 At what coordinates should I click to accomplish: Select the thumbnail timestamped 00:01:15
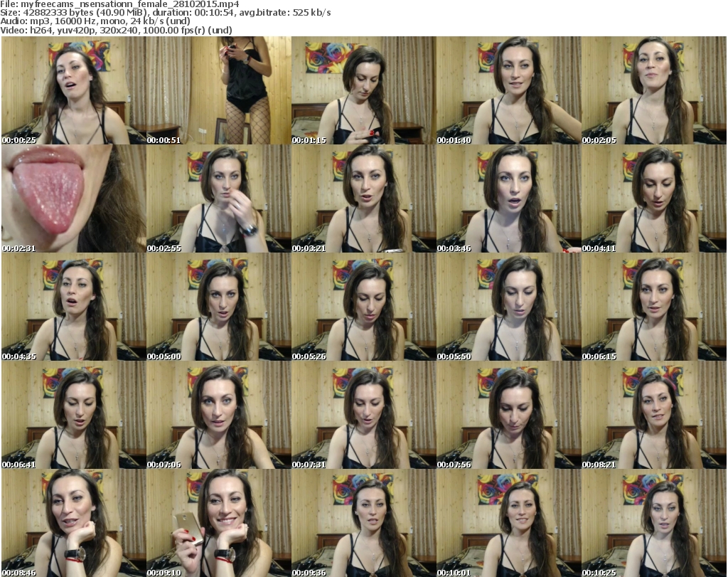(363, 90)
